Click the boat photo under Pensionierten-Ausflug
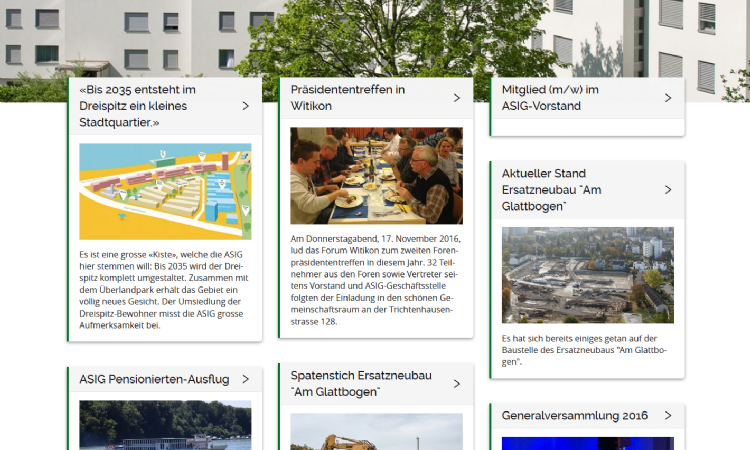This screenshot has height=450, width=750. point(165,425)
